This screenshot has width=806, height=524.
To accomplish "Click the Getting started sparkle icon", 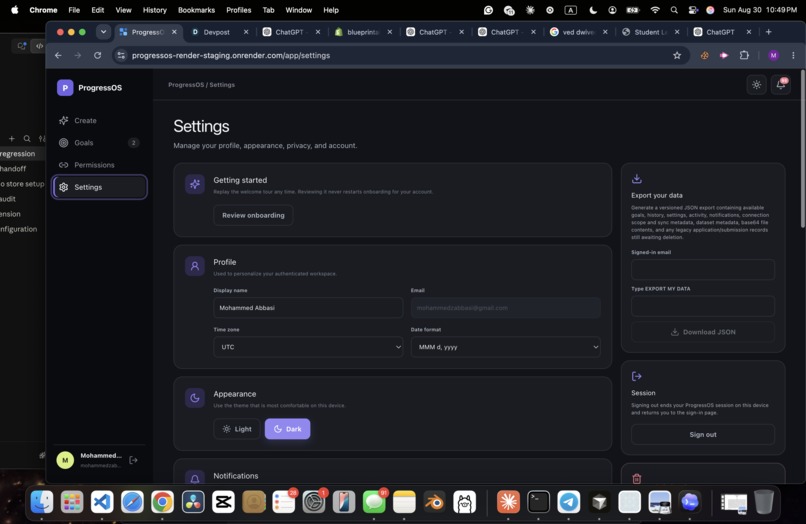I will [195, 184].
